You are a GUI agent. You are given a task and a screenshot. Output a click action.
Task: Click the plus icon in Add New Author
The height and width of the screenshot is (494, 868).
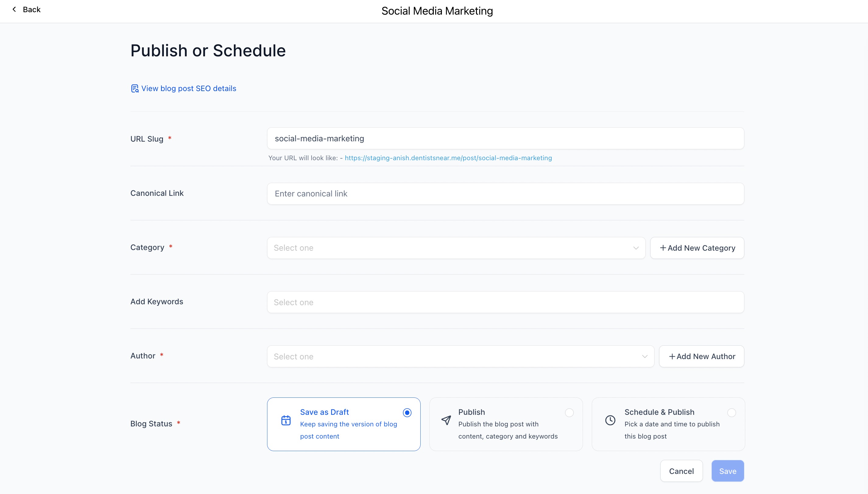point(672,357)
